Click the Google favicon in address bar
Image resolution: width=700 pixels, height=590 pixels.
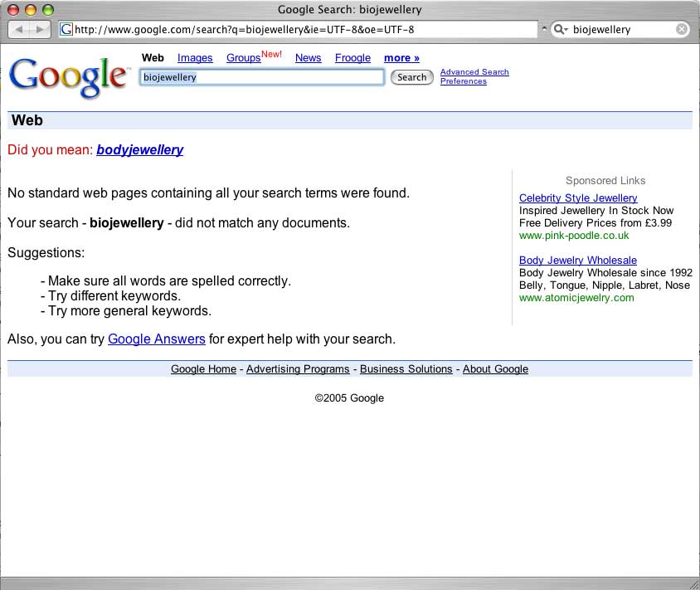click(66, 30)
